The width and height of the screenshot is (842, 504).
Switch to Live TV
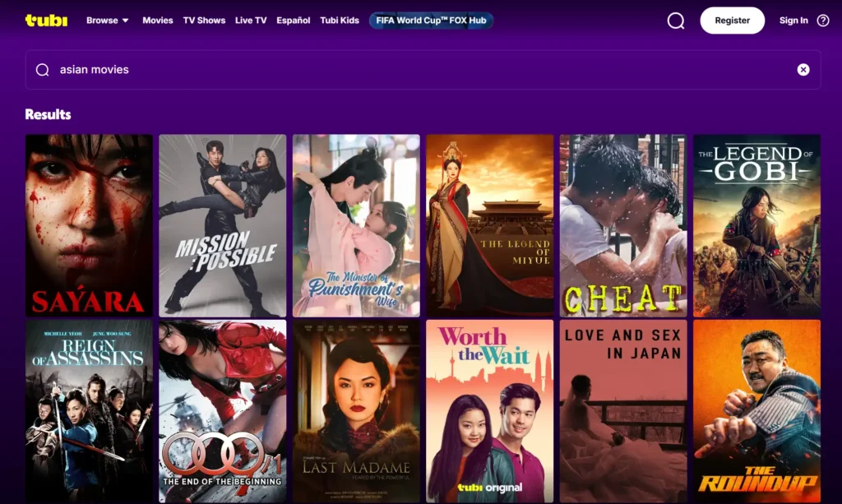click(251, 21)
